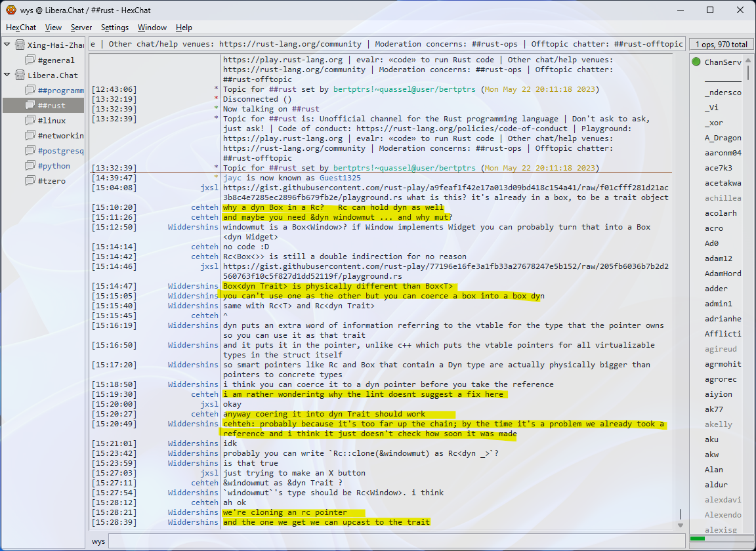Collapse the Libera.Chat server tree
Screen dimensions: 756x551
point(7,75)
